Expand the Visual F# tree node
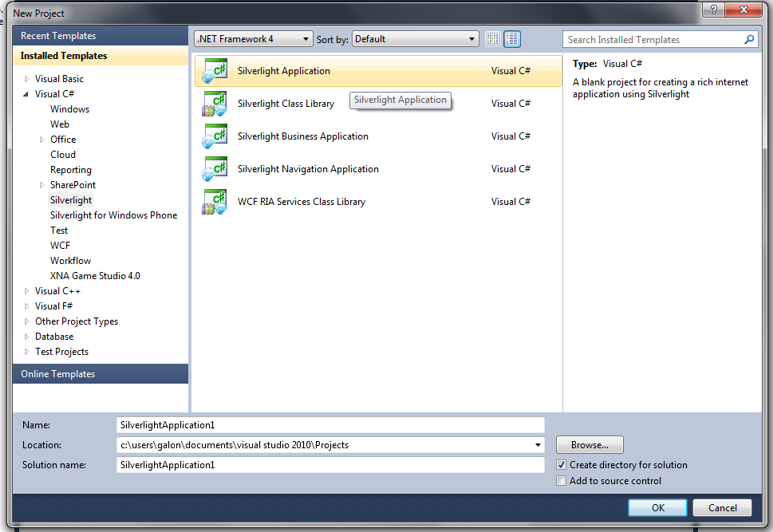The image size is (773, 532). click(26, 306)
